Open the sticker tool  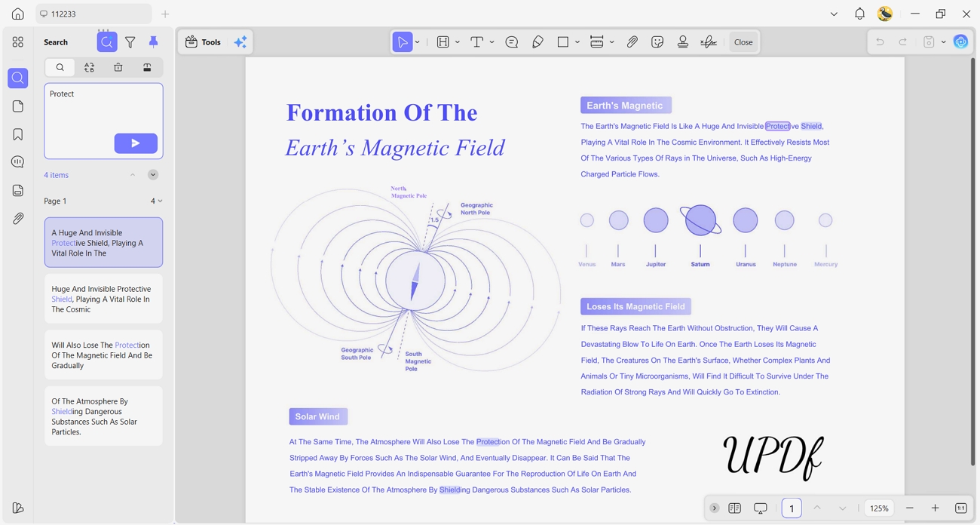657,42
